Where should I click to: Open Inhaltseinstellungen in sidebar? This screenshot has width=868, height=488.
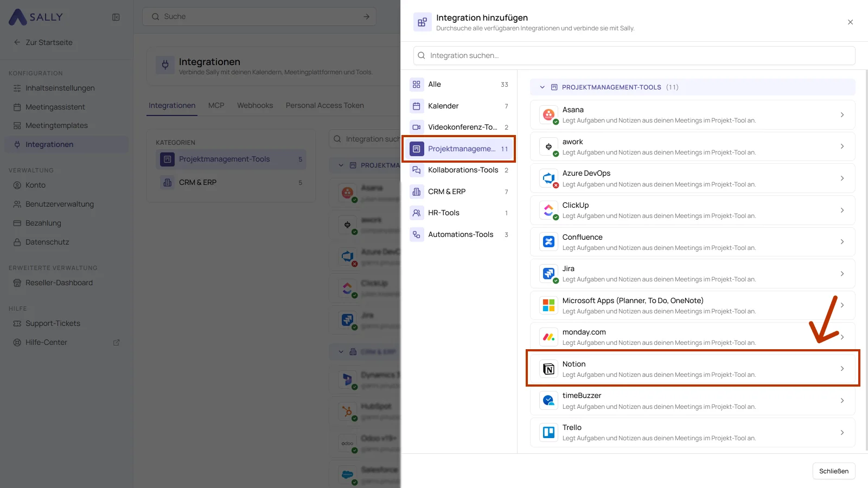66,88
